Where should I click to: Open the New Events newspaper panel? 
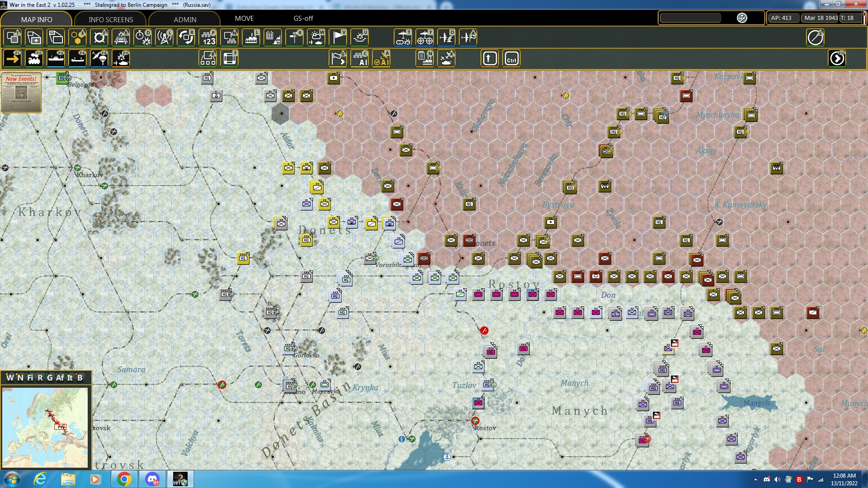click(21, 93)
